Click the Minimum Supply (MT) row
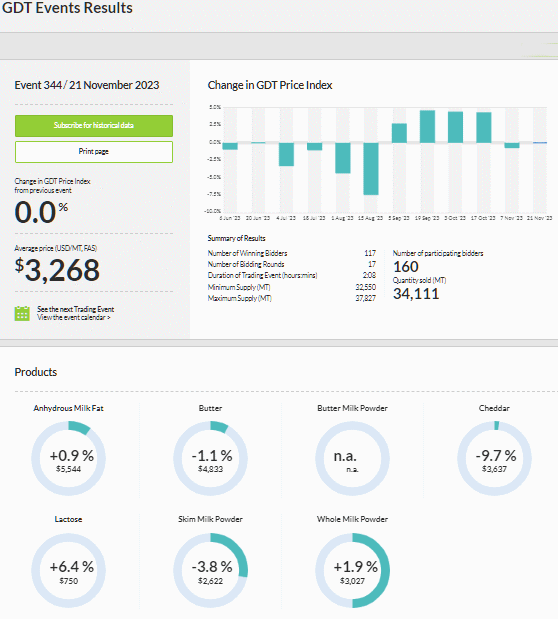The image size is (558, 619). [x=292, y=287]
